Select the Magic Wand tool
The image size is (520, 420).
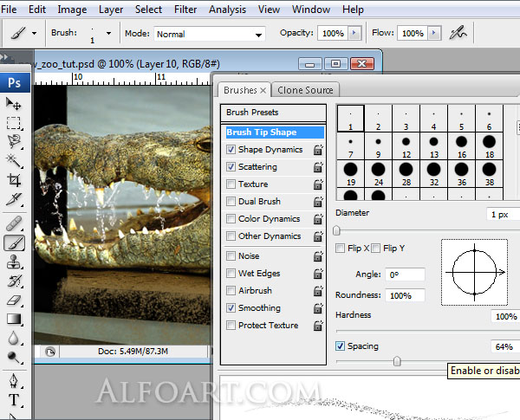[14, 161]
